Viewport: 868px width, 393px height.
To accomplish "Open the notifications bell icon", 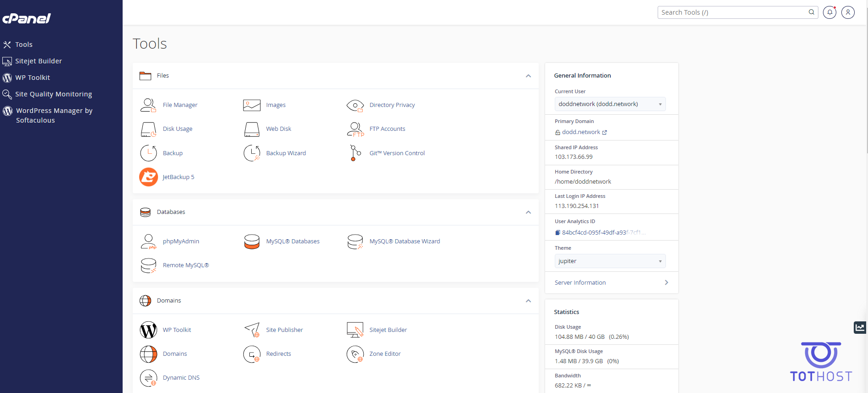I will [829, 12].
